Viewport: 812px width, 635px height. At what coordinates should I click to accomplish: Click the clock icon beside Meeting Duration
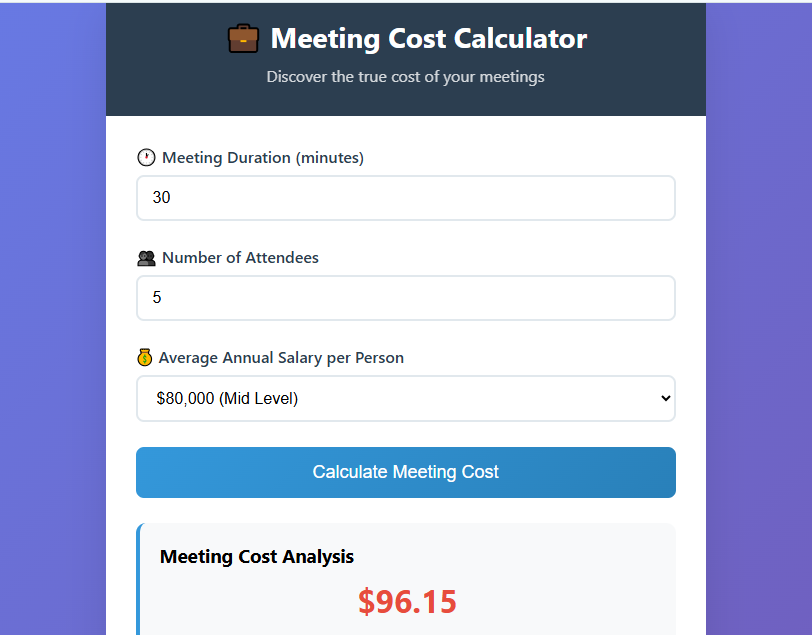pyautogui.click(x=146, y=157)
